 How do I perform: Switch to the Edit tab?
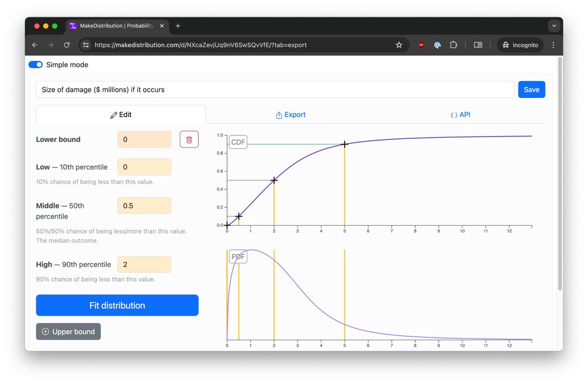121,115
